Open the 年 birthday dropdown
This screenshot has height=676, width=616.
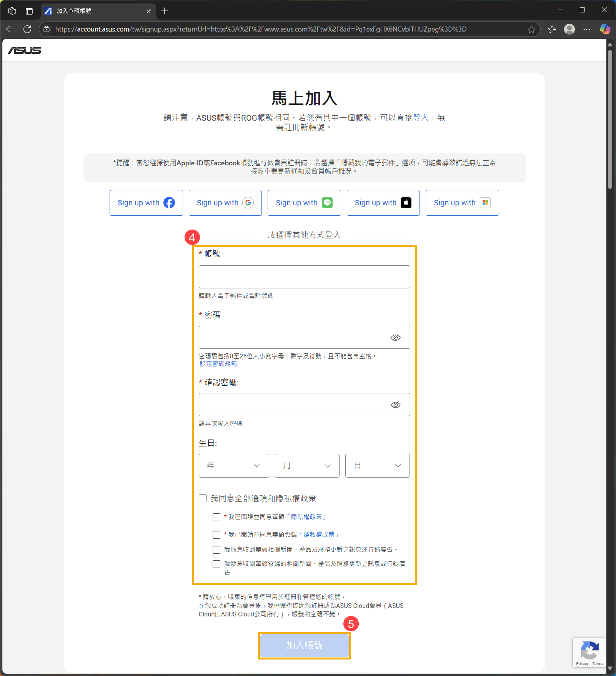click(234, 466)
